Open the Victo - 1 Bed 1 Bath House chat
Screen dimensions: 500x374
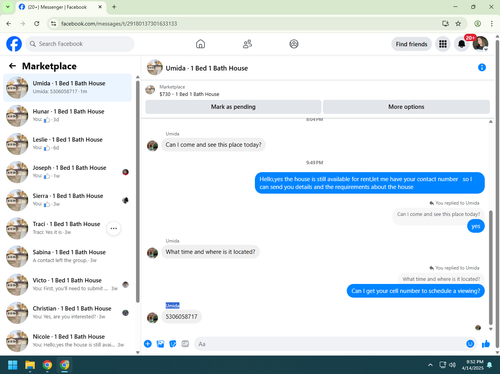point(67,285)
